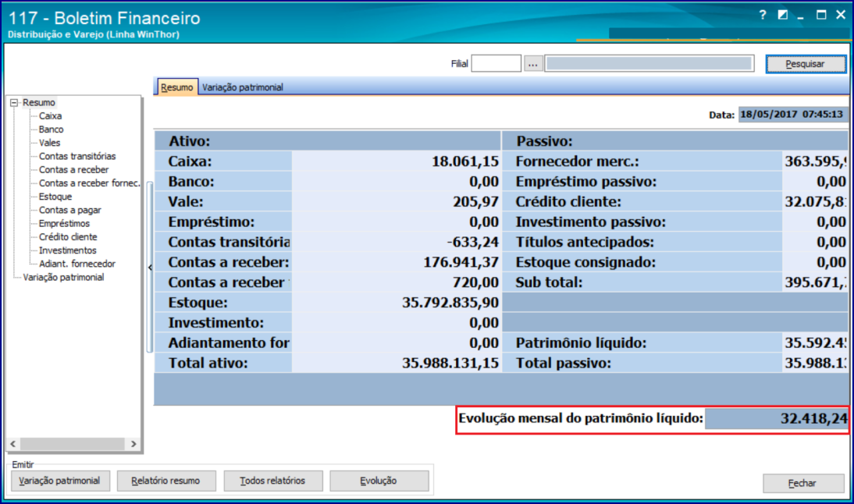The width and height of the screenshot is (854, 504).
Task: Click the value 720,00
Action: [475, 282]
